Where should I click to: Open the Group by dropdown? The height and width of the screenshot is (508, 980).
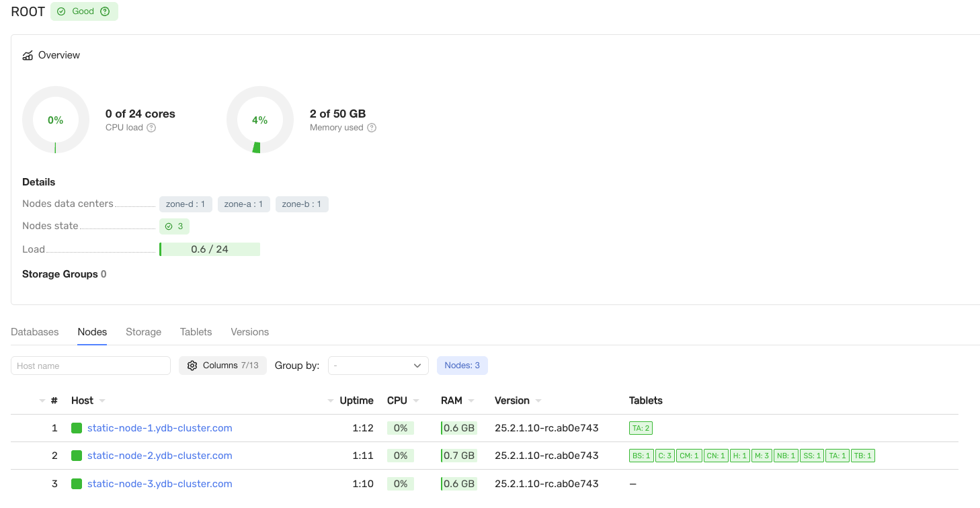(378, 366)
